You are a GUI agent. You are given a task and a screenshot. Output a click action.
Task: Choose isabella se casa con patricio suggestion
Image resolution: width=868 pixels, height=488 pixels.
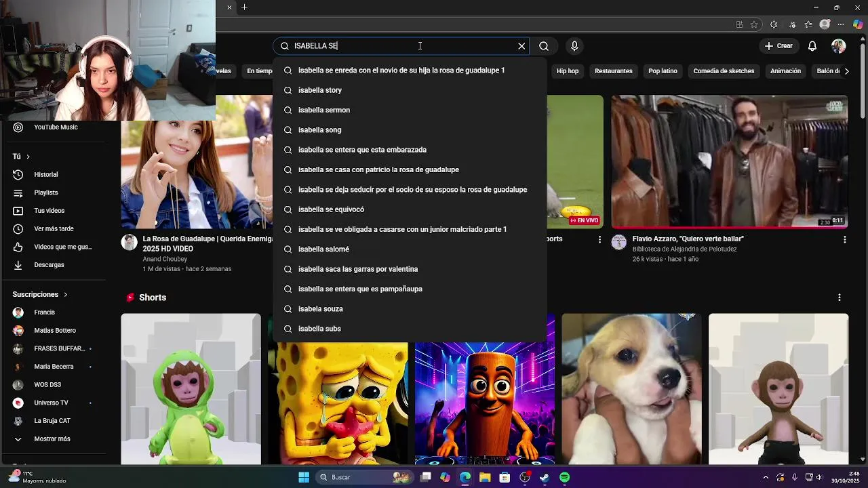click(410, 169)
